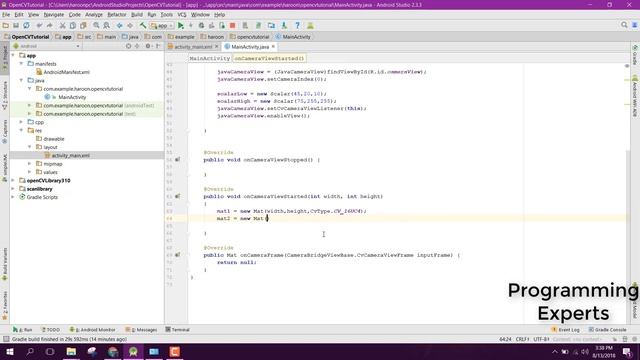Collapse the manifests folder
The image size is (640, 360).
tap(21, 64)
